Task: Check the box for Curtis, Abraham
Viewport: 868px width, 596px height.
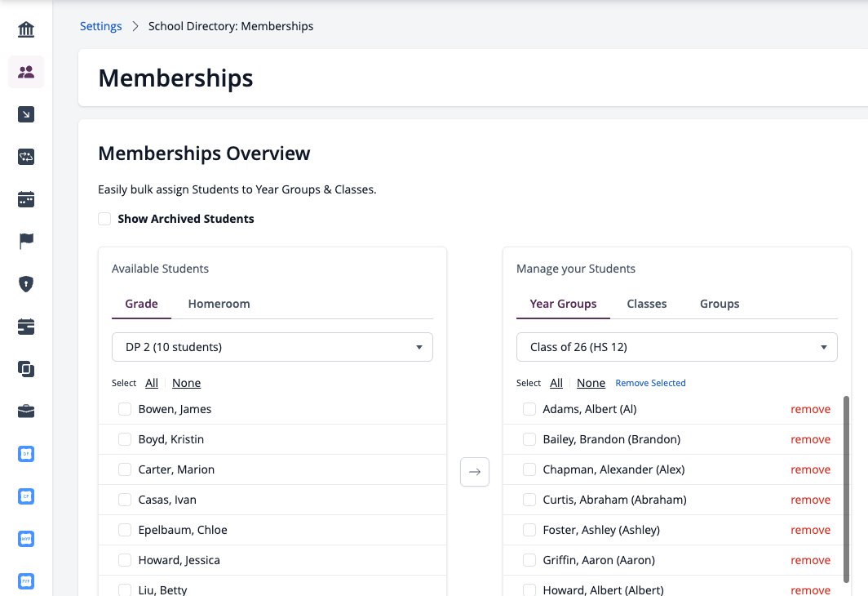Action: 529,500
